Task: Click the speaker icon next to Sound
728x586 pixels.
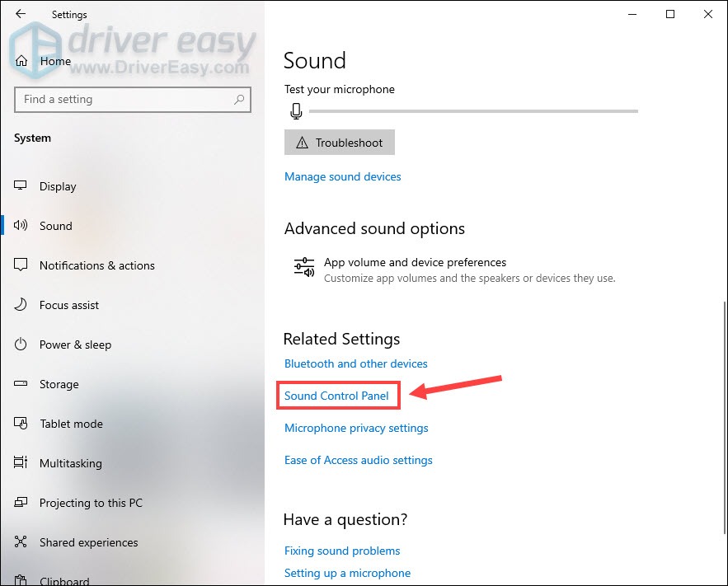Action: [19, 226]
